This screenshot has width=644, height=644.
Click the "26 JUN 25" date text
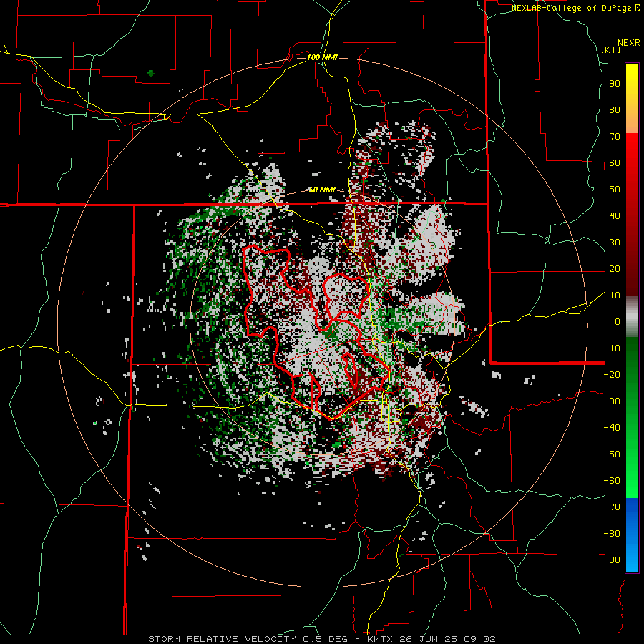click(429, 639)
